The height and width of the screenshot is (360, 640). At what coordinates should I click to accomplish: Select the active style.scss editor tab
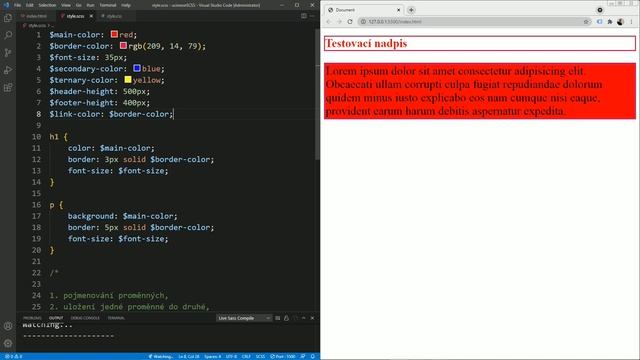click(75, 16)
